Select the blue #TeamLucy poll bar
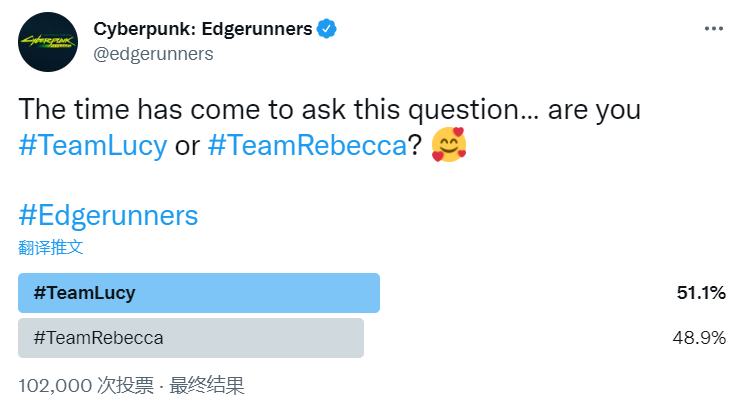 pos(199,293)
